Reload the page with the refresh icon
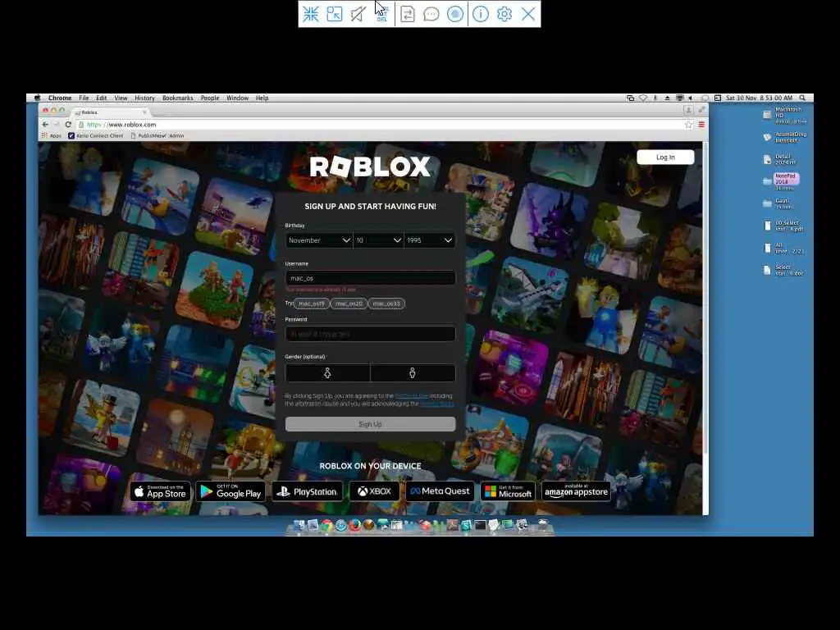840x630 pixels. 68,125
